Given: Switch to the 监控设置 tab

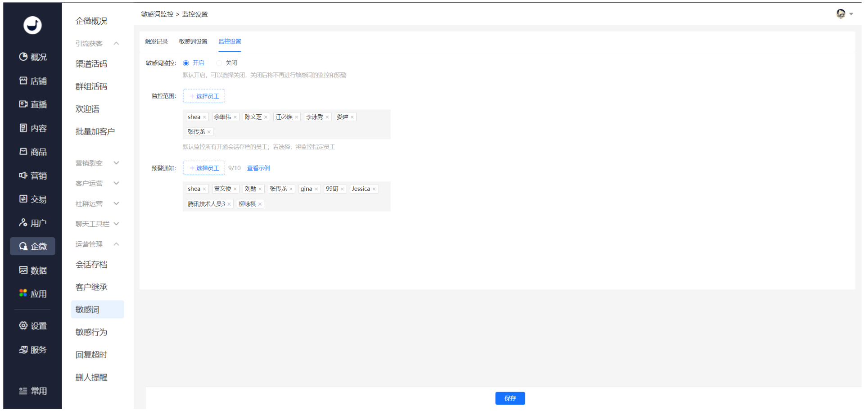Looking at the screenshot, I should [x=230, y=41].
